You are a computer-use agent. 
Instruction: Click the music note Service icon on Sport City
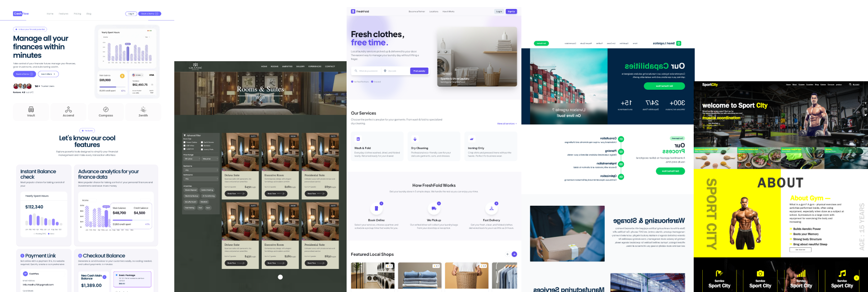(x=842, y=273)
